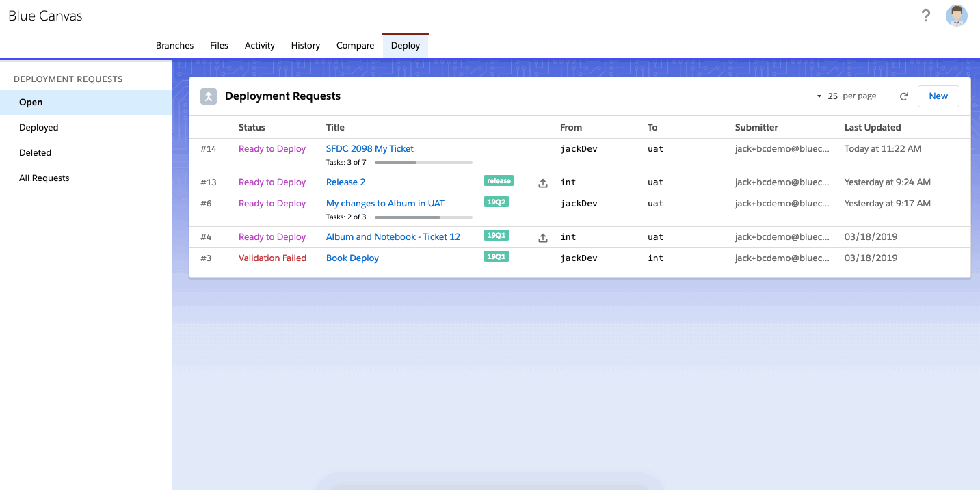Screen dimensions: 980x490
Task: Switch to the History tab
Action: pos(305,46)
